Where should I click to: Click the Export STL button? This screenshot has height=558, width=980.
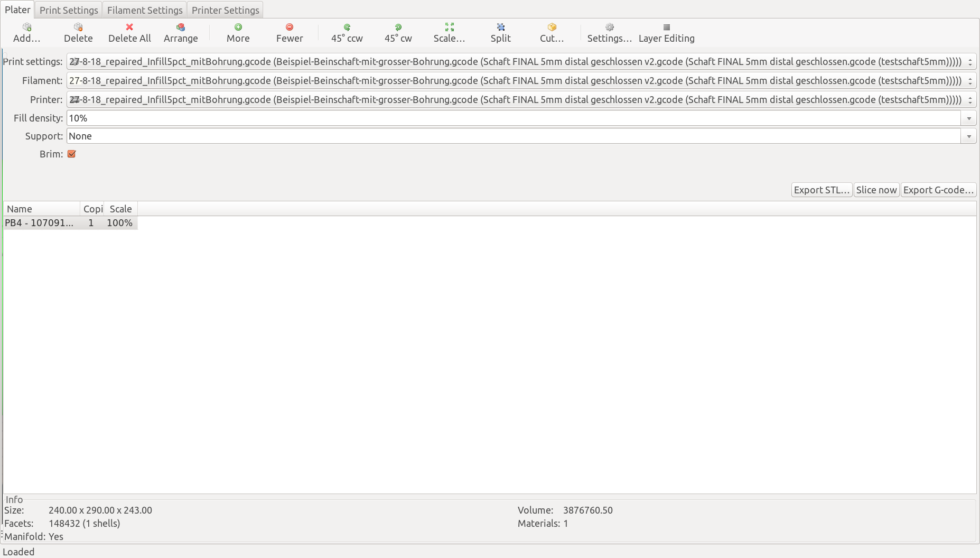(822, 190)
